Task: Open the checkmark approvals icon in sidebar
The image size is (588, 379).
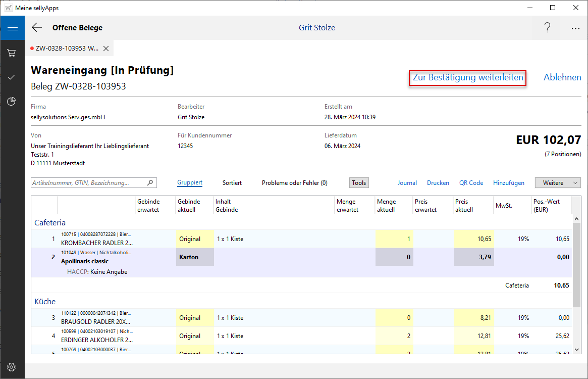Action: point(12,77)
